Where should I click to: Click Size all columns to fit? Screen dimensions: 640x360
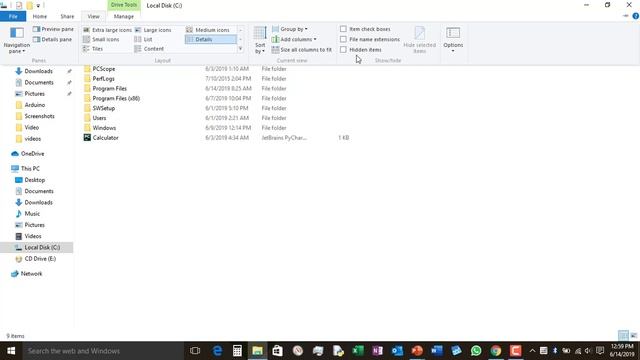point(302,50)
